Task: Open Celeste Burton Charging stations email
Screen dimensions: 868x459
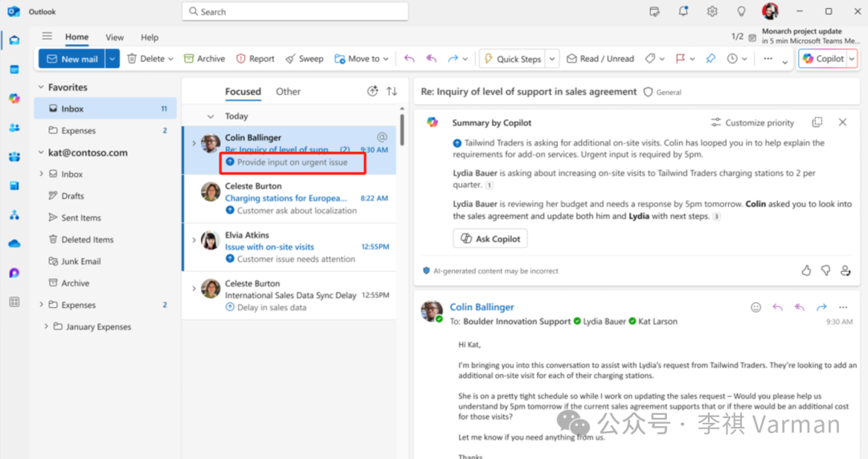Action: pos(289,199)
